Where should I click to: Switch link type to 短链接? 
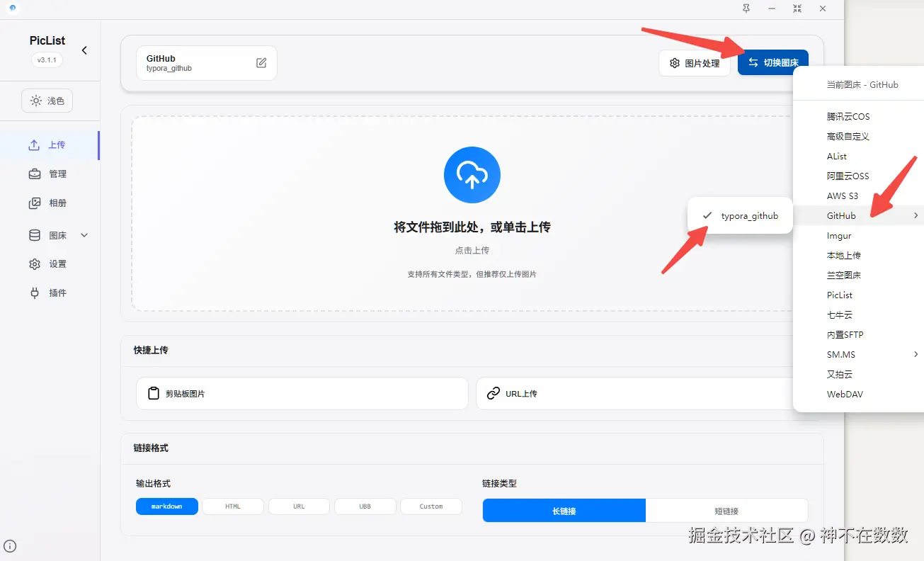726,511
